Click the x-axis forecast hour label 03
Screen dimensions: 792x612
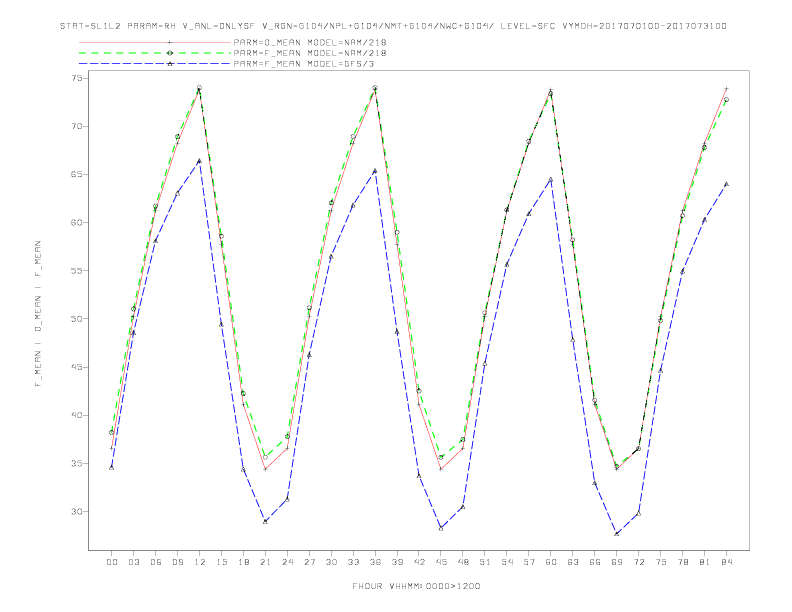coord(133,562)
